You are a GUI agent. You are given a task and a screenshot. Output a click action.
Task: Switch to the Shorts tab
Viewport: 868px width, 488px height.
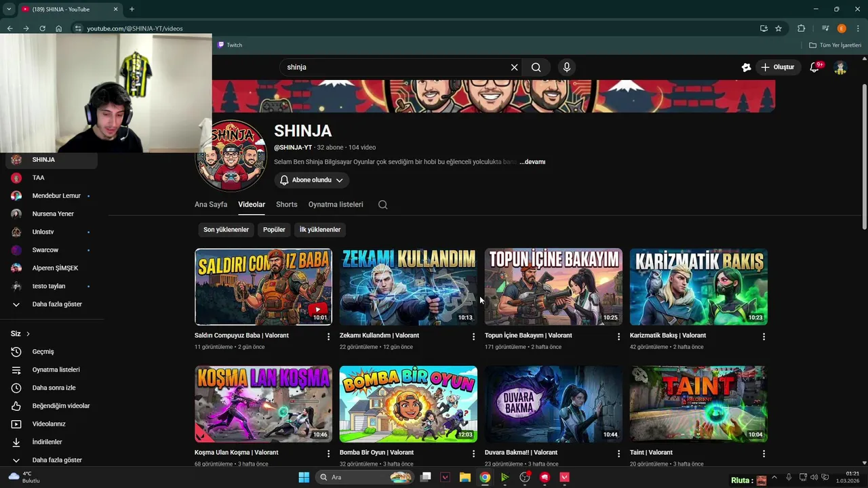tap(287, 205)
